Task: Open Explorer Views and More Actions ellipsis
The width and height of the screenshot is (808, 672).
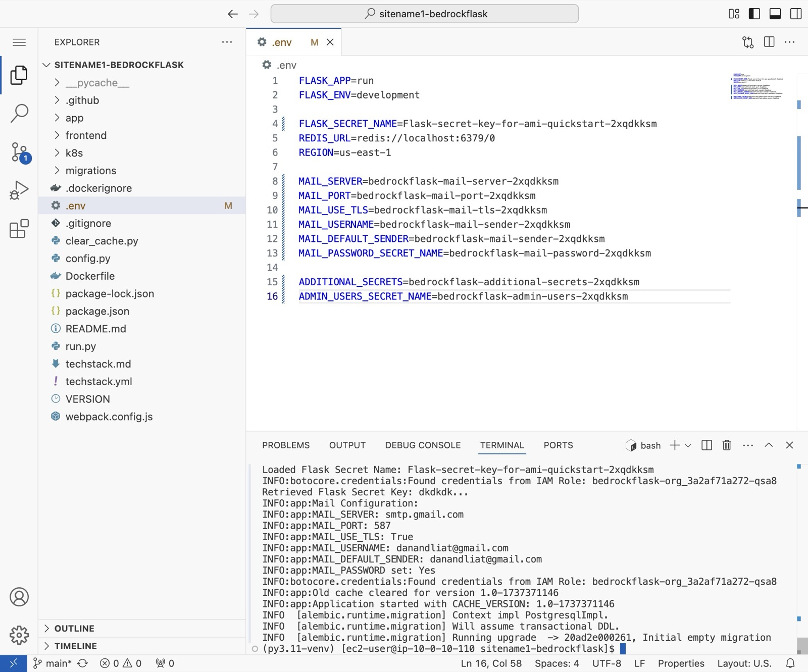Action: pyautogui.click(x=227, y=42)
